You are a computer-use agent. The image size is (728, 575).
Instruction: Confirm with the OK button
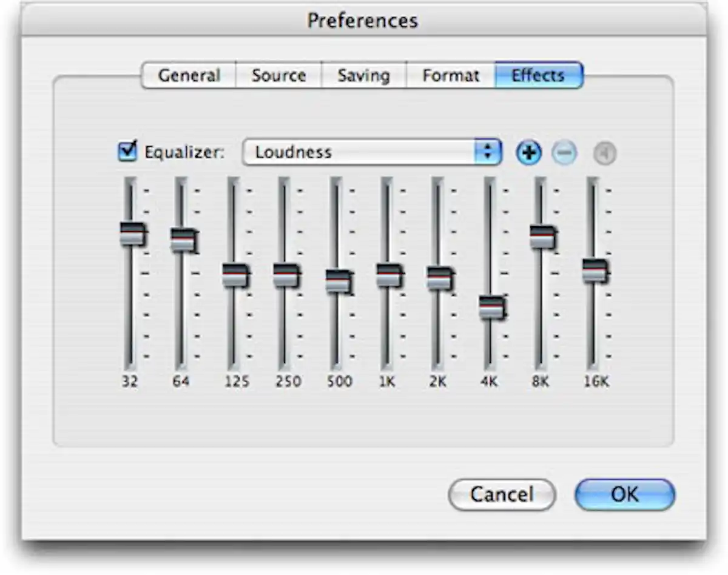click(x=624, y=494)
